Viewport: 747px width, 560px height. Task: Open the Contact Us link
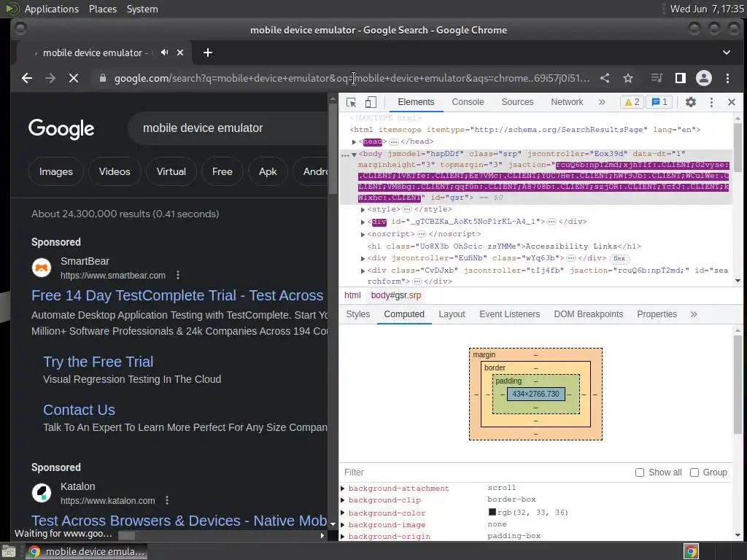coord(79,410)
